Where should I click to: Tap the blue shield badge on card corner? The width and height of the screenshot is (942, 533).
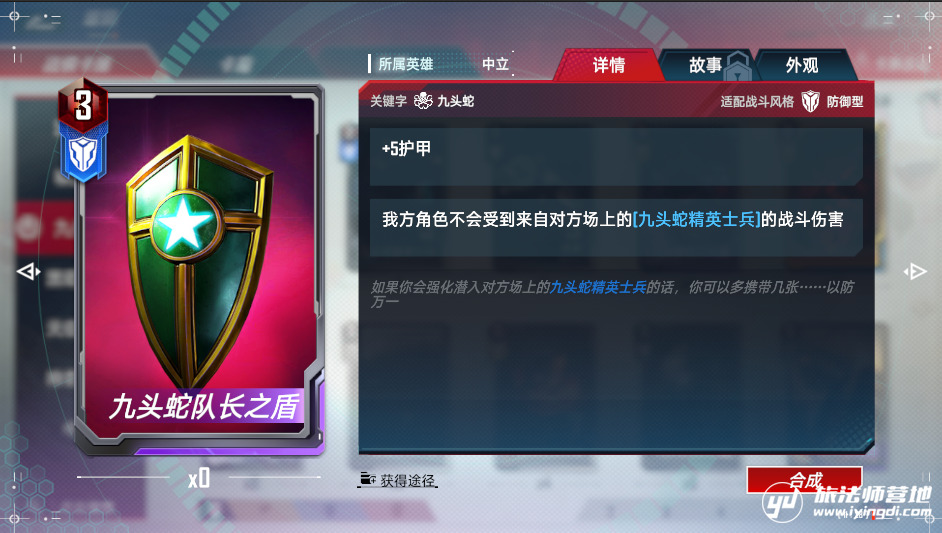click(x=84, y=155)
